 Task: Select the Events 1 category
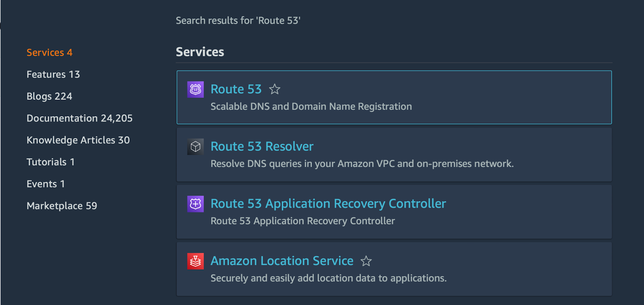click(46, 184)
